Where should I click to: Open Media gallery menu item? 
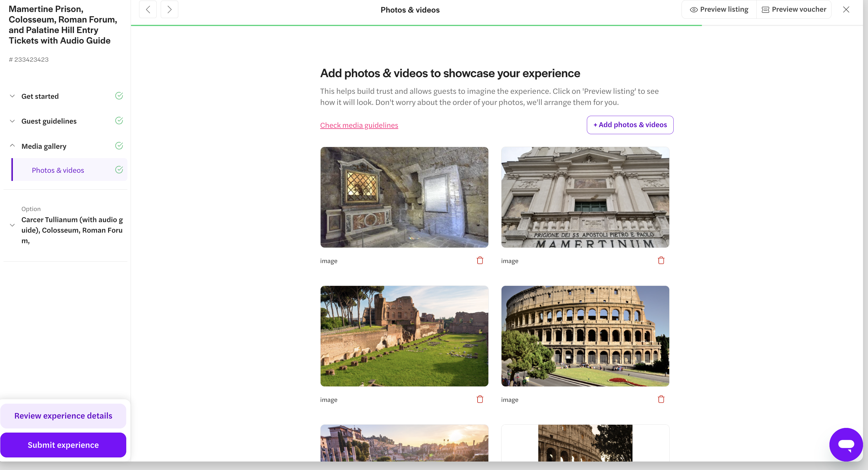click(44, 146)
